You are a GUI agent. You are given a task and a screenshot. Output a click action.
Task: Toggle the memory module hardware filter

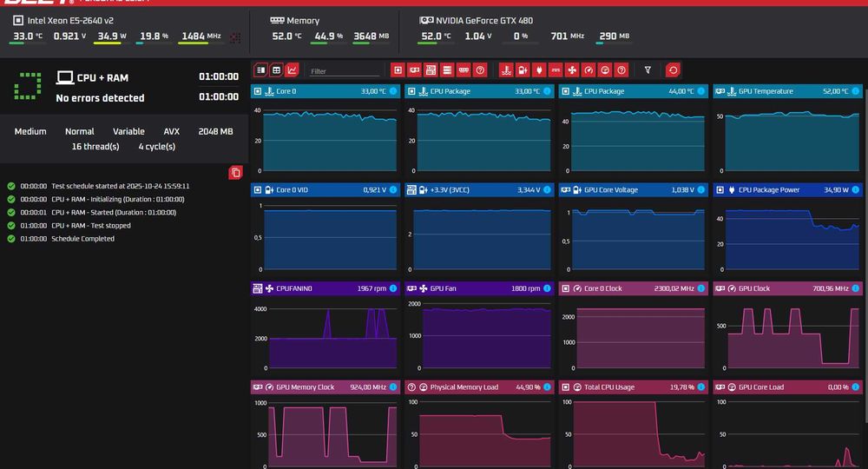(x=464, y=70)
